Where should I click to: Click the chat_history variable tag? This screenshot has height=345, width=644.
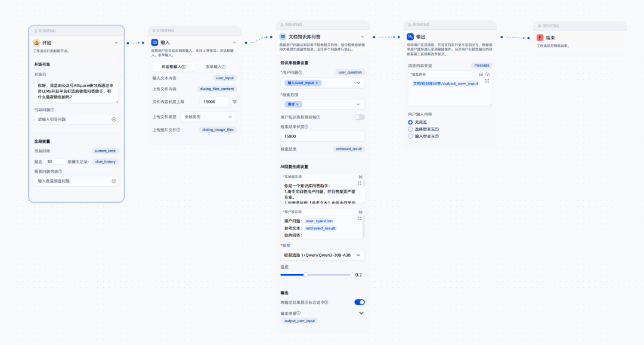(105, 161)
